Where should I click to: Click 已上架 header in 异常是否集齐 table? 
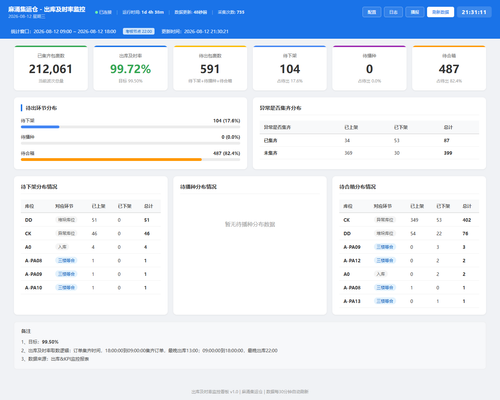point(351,127)
